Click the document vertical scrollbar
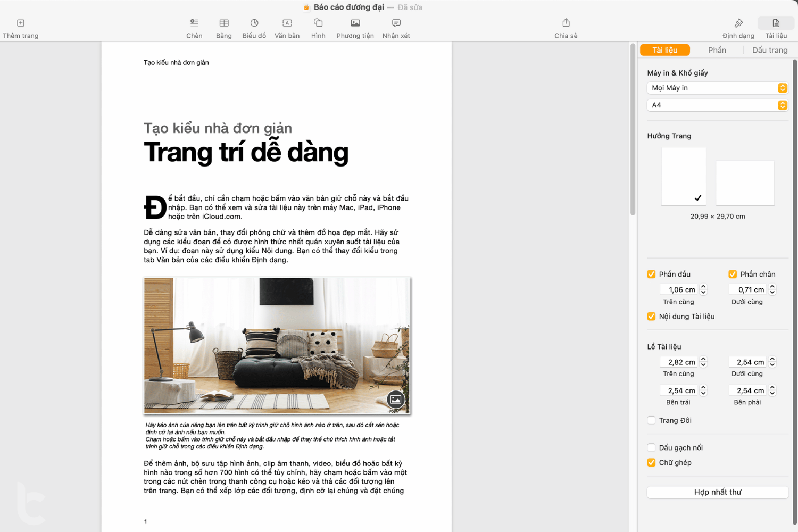798x532 pixels. pos(633,130)
